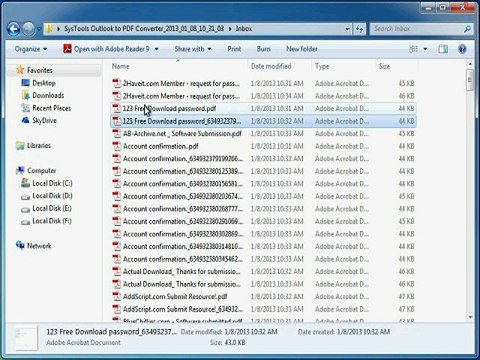Expand the Open with Adobe Reader arrow
The width and height of the screenshot is (480, 360).
[x=156, y=49]
